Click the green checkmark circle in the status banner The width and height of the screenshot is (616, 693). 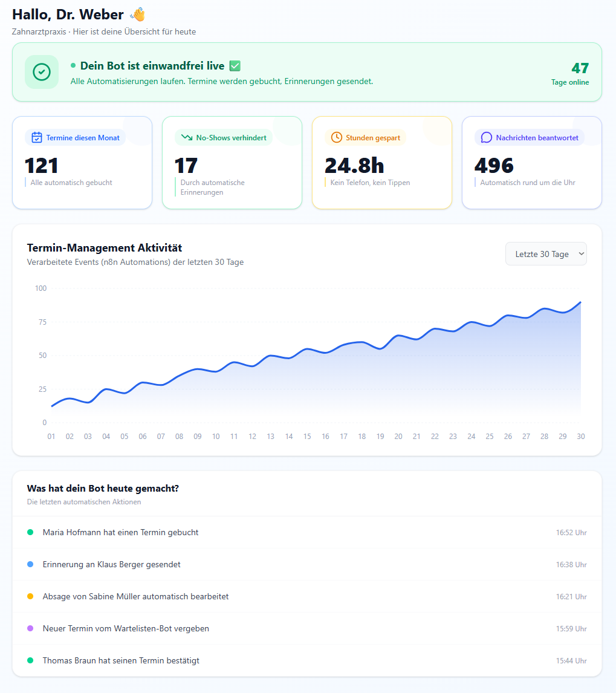pyautogui.click(x=42, y=72)
